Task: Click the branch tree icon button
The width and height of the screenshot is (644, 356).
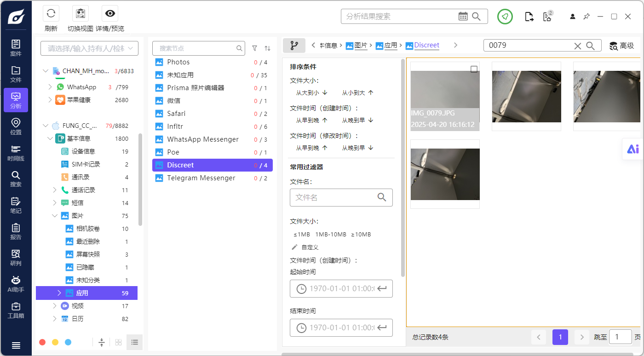Action: (x=294, y=46)
